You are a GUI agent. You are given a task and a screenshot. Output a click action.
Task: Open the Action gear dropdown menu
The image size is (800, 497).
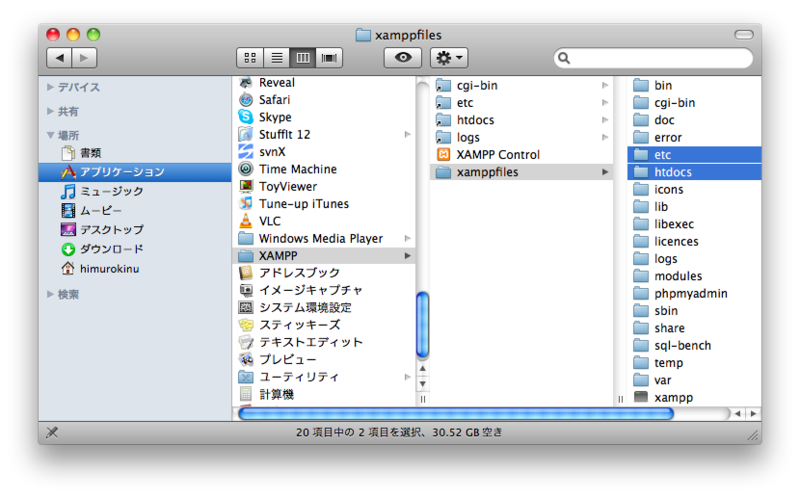(449, 58)
